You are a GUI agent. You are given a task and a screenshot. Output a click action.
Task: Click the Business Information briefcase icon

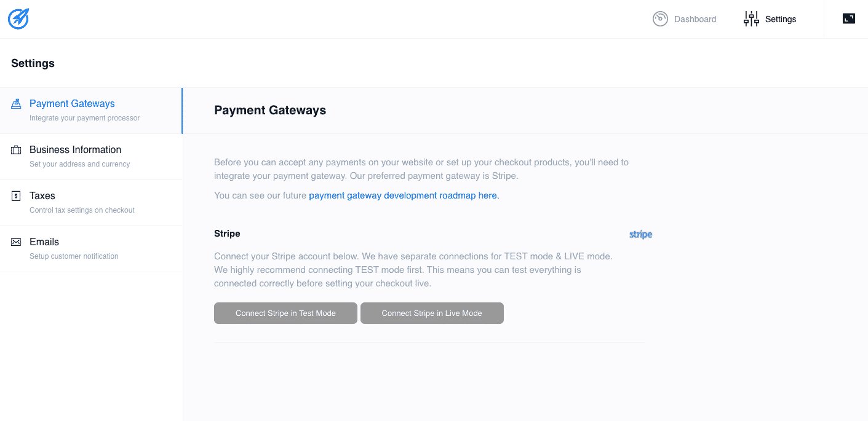pos(16,150)
